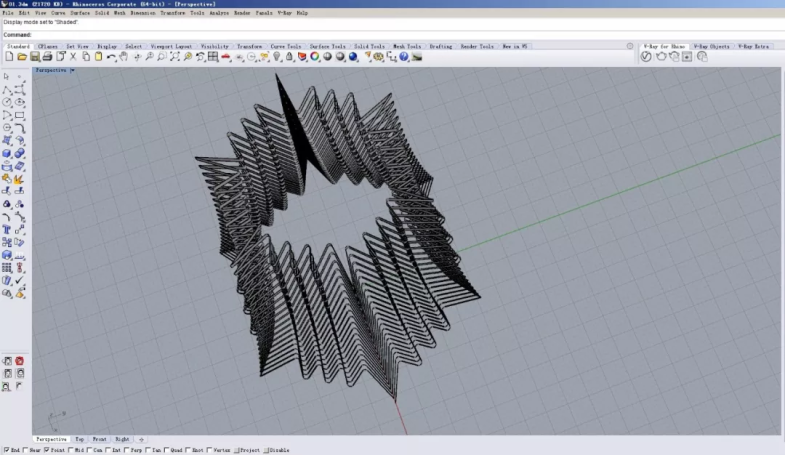Switch to the Top viewport tab

(79, 439)
